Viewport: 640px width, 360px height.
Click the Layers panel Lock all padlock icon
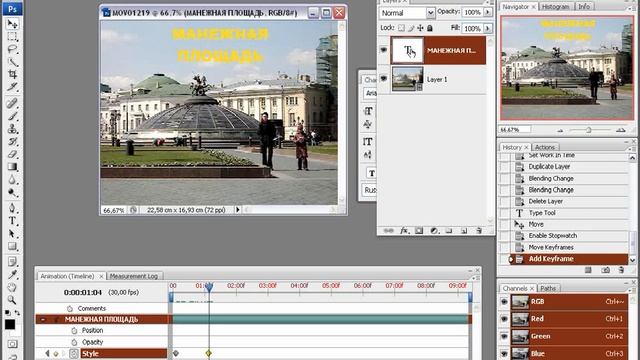pos(429,28)
